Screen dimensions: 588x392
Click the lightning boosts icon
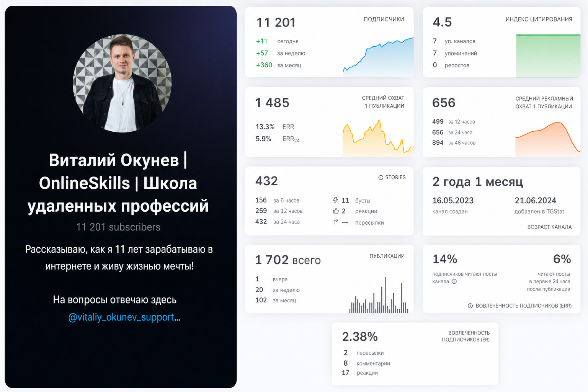(335, 200)
